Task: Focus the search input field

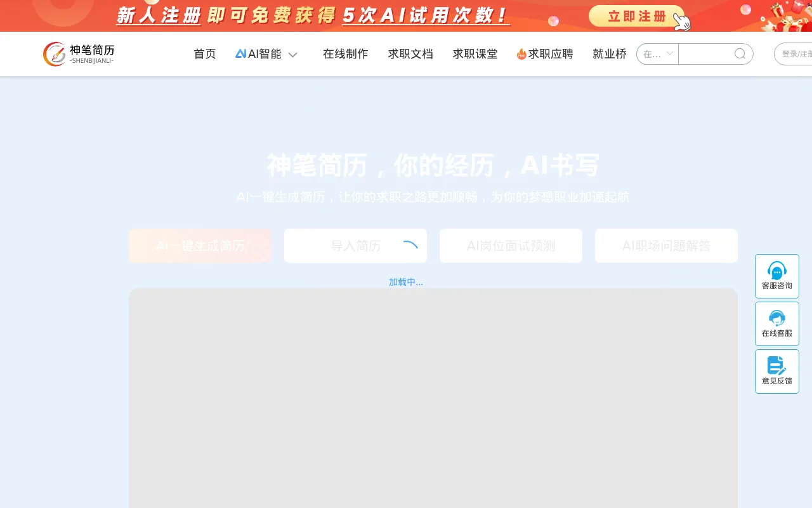Action: coord(705,54)
